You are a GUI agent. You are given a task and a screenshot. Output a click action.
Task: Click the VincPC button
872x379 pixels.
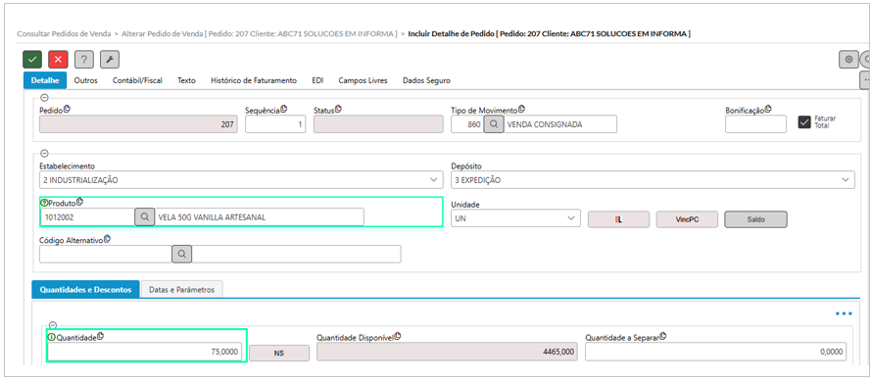point(687,220)
